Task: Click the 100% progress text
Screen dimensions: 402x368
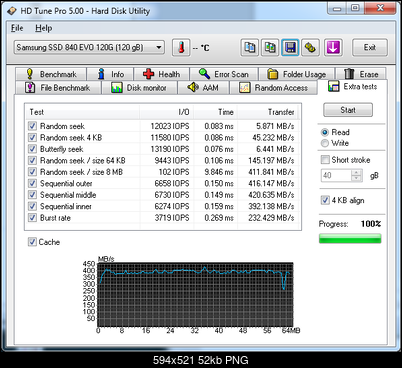Action: coord(371,224)
